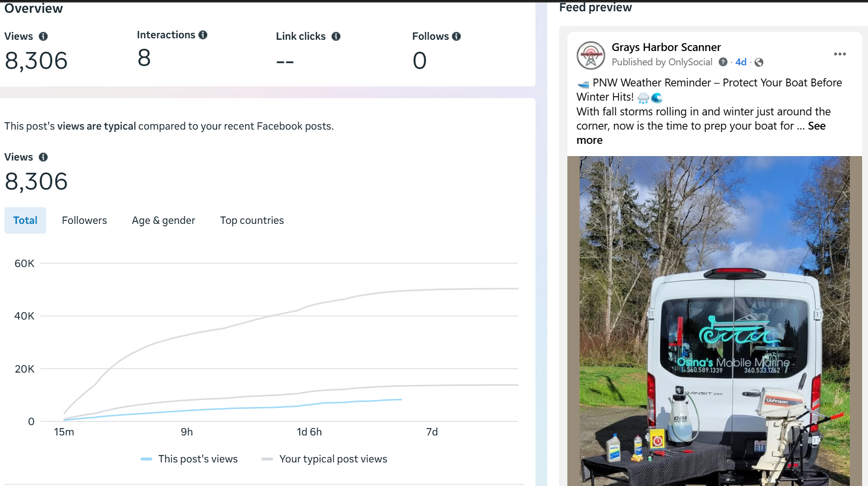Click the Your typical post views legend
The height and width of the screenshot is (486, 868).
pyautogui.click(x=333, y=459)
